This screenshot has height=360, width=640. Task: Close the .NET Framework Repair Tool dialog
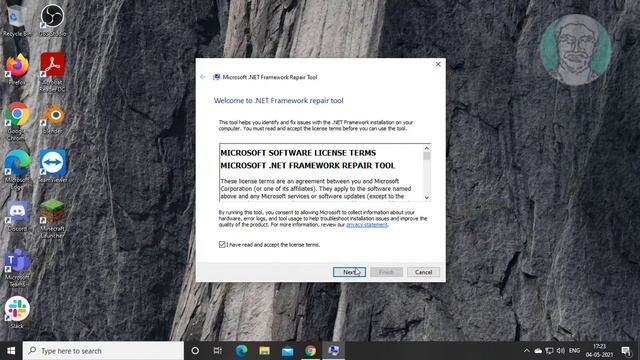pos(438,64)
